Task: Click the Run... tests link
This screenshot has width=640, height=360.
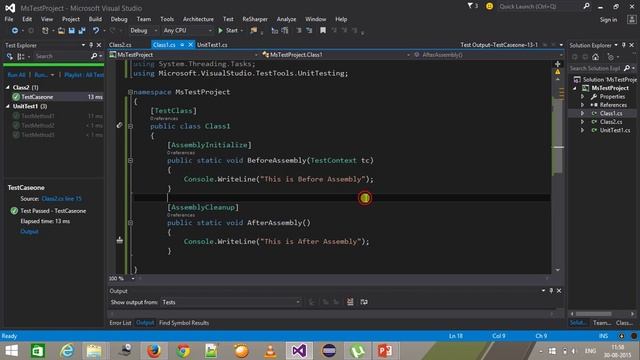Action: coord(41,75)
